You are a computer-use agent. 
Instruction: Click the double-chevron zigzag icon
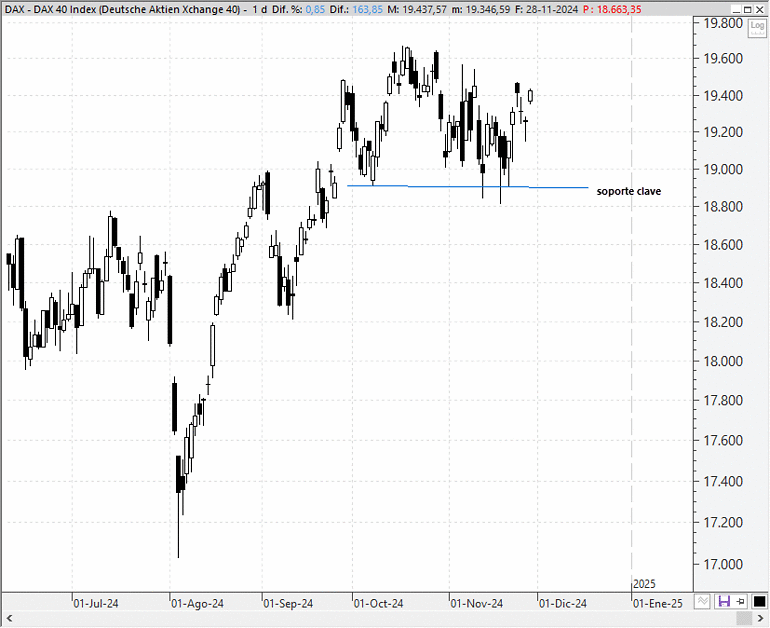tap(703, 601)
